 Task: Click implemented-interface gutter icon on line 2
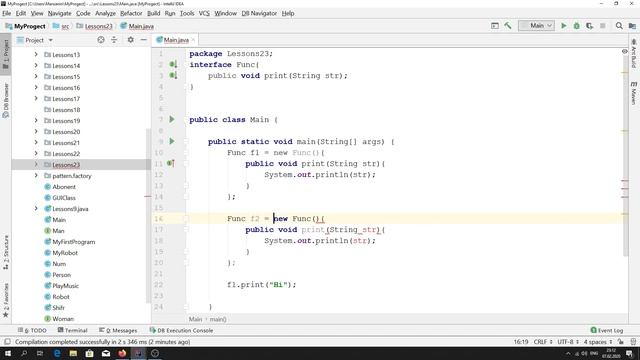coord(173,64)
